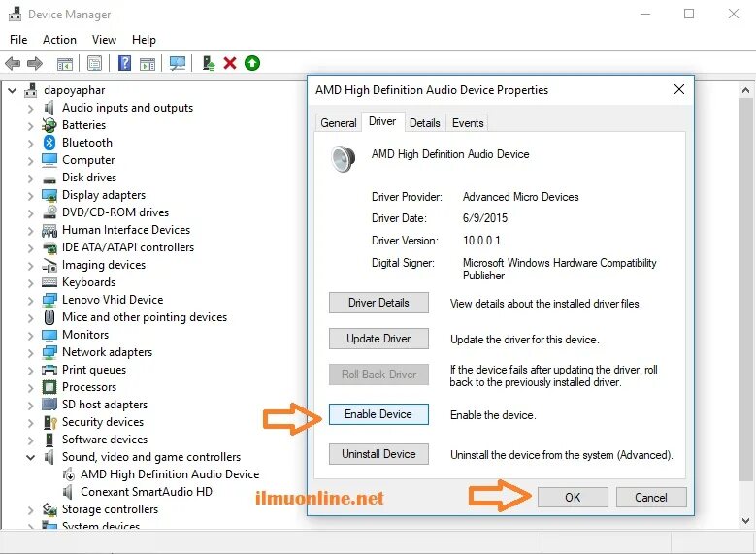Click the Device Manager title bar icon
The width and height of the screenshot is (756, 554).
15,14
